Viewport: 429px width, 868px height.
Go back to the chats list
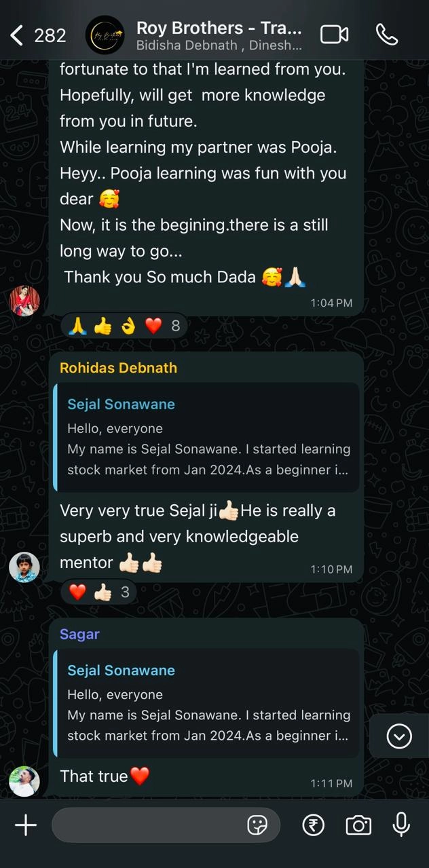click(37, 35)
